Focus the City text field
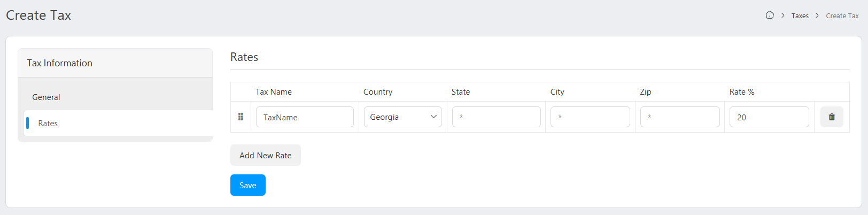The width and height of the screenshot is (868, 215). point(590,117)
